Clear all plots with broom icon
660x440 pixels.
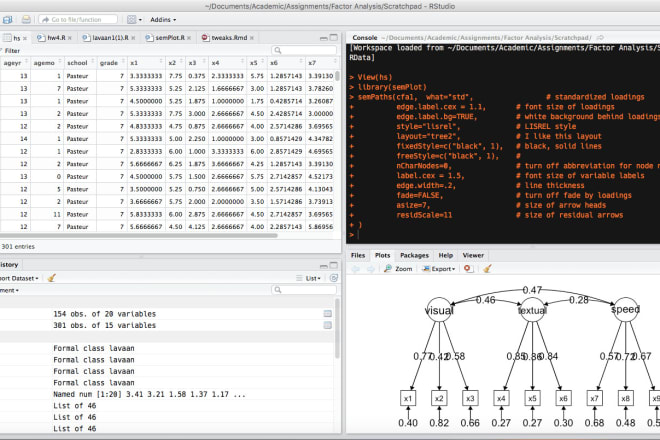(487, 268)
